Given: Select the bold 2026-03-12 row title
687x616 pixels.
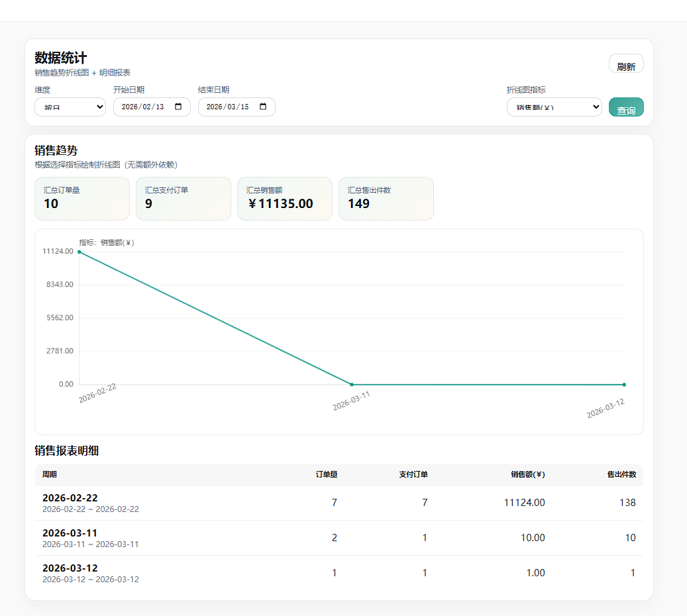Looking at the screenshot, I should tap(70, 568).
